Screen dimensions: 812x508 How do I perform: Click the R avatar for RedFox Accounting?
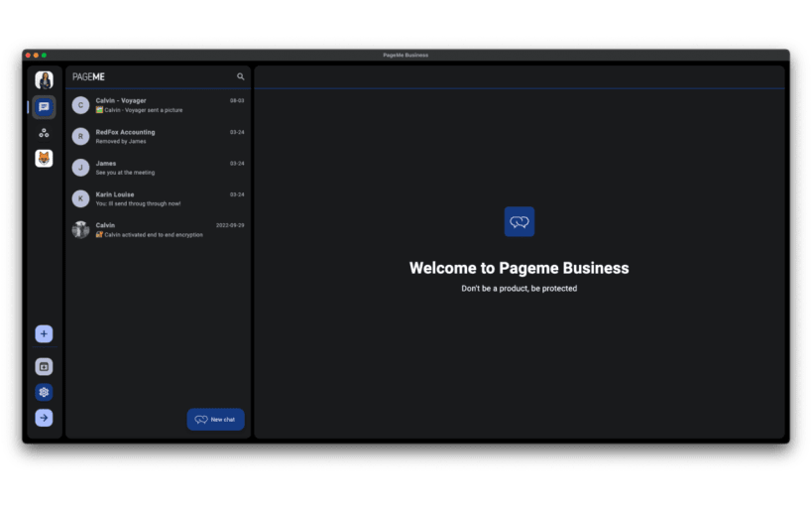click(x=80, y=136)
